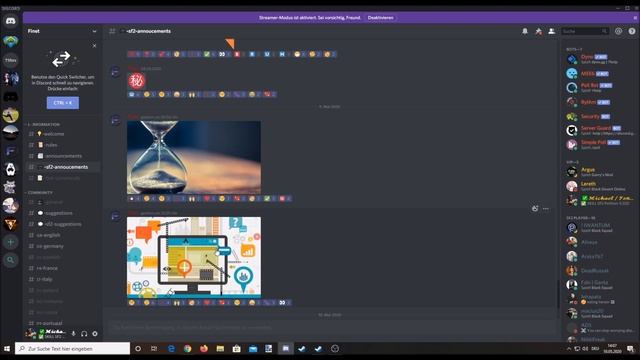Open Windows Start menu
The height and width of the screenshot is (360, 640).
tap(7, 349)
